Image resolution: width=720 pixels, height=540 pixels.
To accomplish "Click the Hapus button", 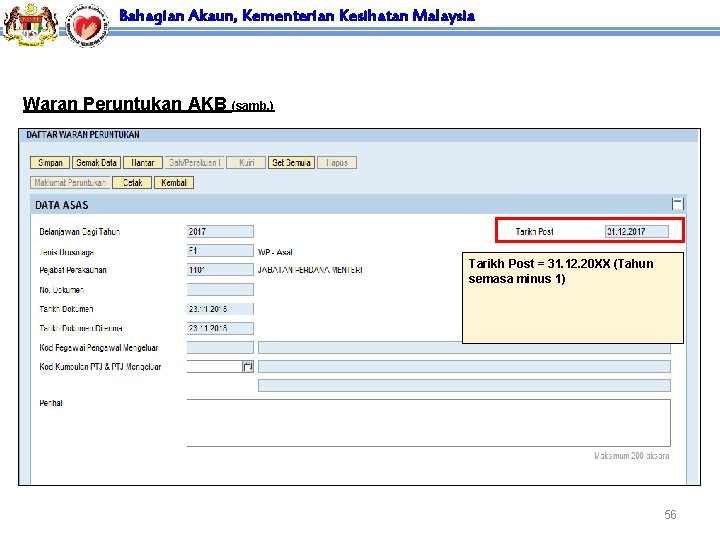I will (337, 163).
